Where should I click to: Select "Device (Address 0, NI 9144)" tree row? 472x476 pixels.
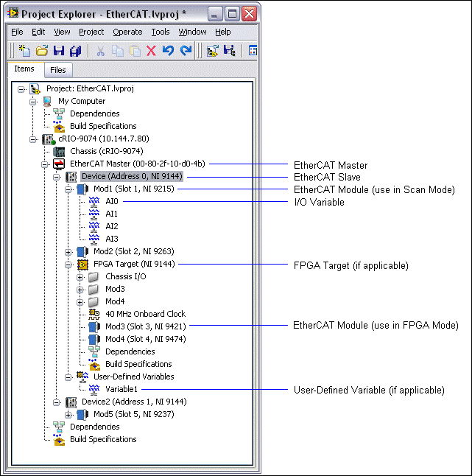[x=132, y=176]
